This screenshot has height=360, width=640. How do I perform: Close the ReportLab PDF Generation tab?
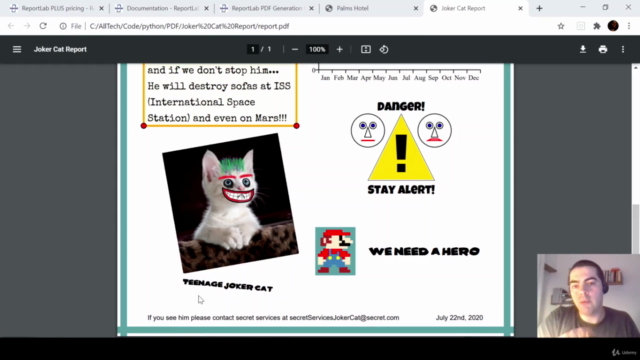coord(311,8)
